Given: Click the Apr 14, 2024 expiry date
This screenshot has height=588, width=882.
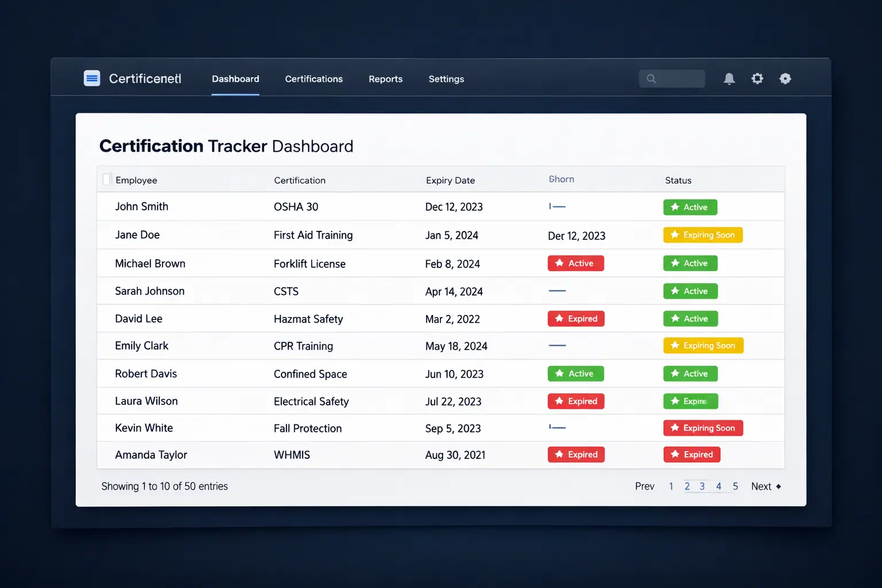Looking at the screenshot, I should [454, 292].
